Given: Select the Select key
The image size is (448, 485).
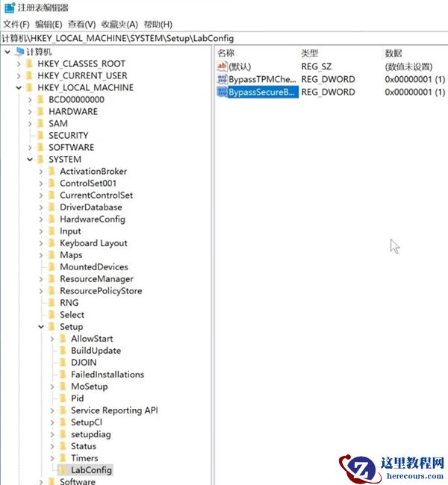Looking at the screenshot, I should [x=72, y=315].
